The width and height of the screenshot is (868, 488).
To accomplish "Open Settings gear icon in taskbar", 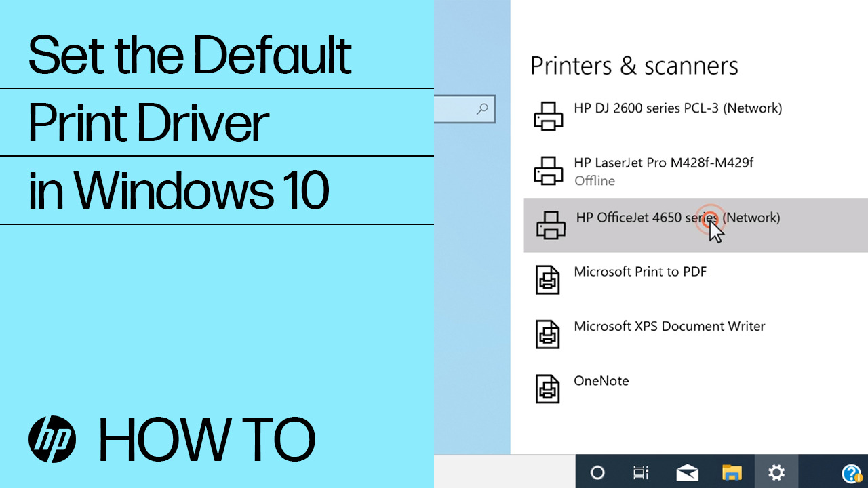I will click(776, 472).
